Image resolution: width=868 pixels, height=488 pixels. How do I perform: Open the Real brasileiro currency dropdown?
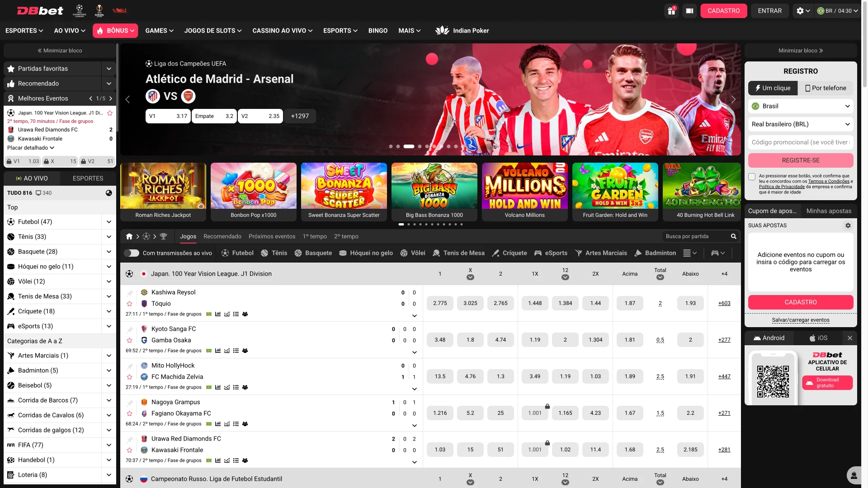801,124
